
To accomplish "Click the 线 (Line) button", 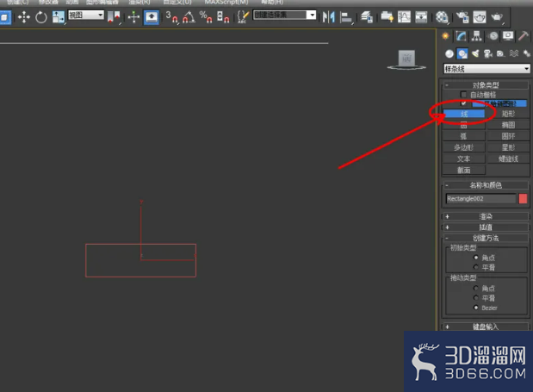I will (464, 114).
